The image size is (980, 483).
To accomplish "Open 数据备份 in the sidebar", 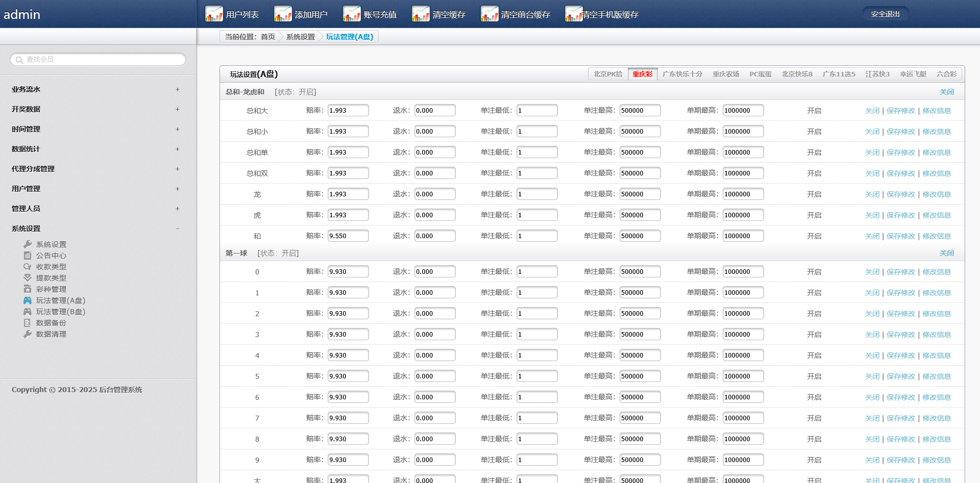I will [x=51, y=323].
